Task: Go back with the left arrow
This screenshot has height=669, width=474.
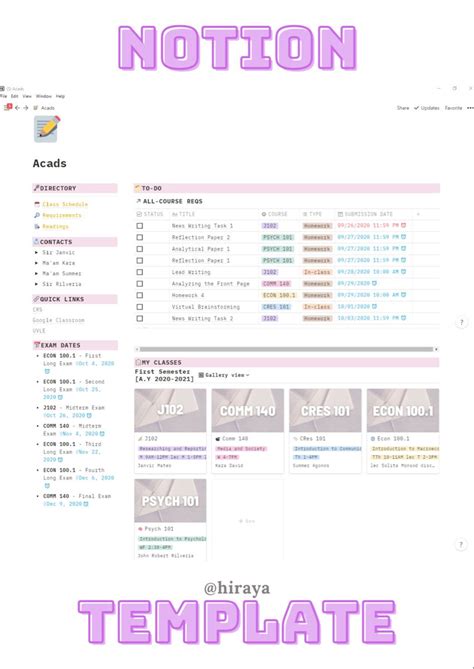Action: 17,108
